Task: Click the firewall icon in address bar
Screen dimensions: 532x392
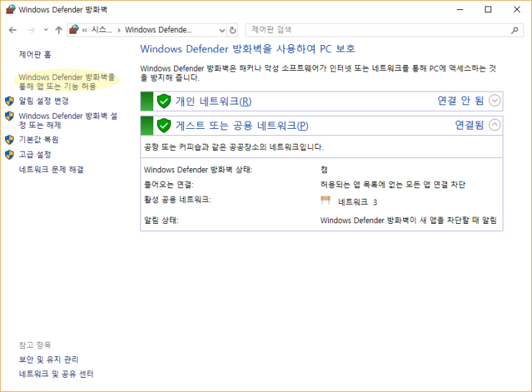Action: [74, 30]
